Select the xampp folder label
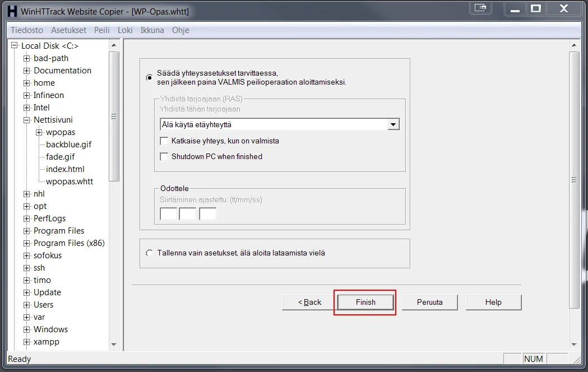This screenshot has height=372, width=588. [x=47, y=342]
